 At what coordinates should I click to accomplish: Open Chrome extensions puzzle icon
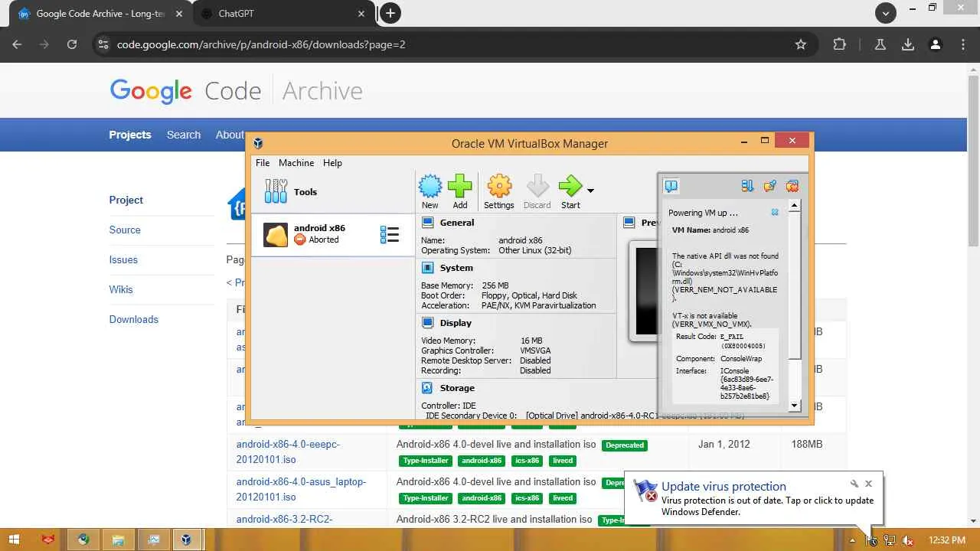tap(839, 44)
